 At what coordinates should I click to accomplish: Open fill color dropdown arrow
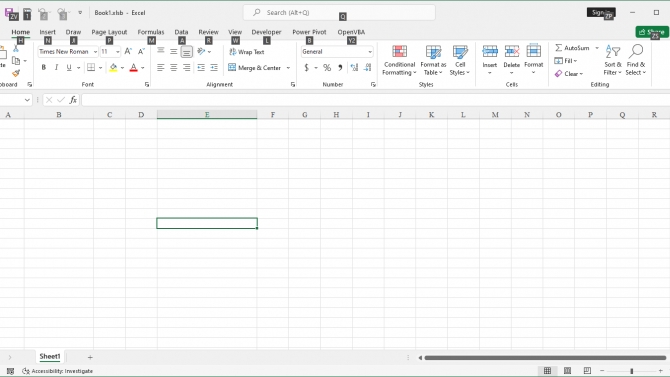click(x=122, y=68)
